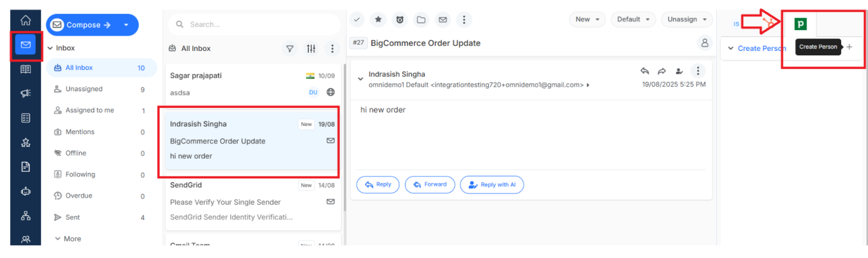This screenshot has height=258, width=868.
Task: Open the New status dropdown
Action: (x=587, y=19)
